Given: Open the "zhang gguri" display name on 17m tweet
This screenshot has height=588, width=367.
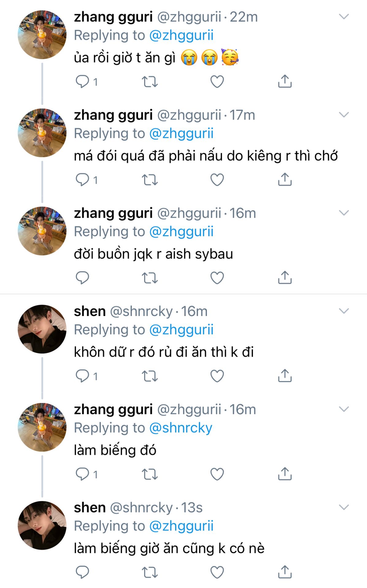Looking at the screenshot, I should tap(113, 115).
